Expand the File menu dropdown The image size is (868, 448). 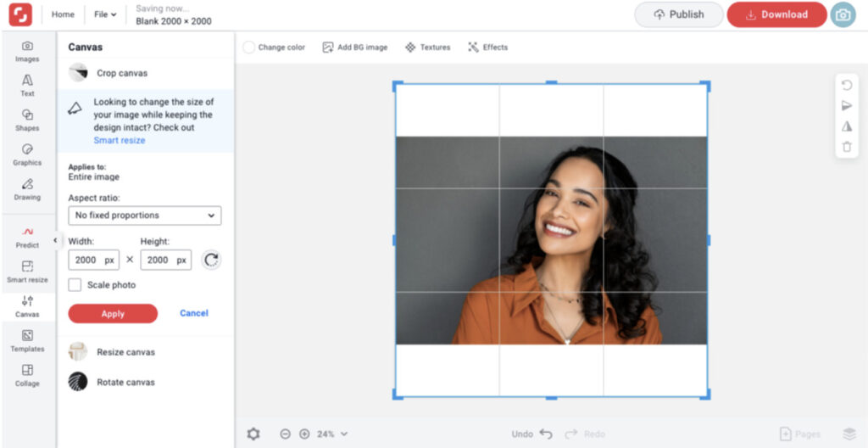[106, 14]
